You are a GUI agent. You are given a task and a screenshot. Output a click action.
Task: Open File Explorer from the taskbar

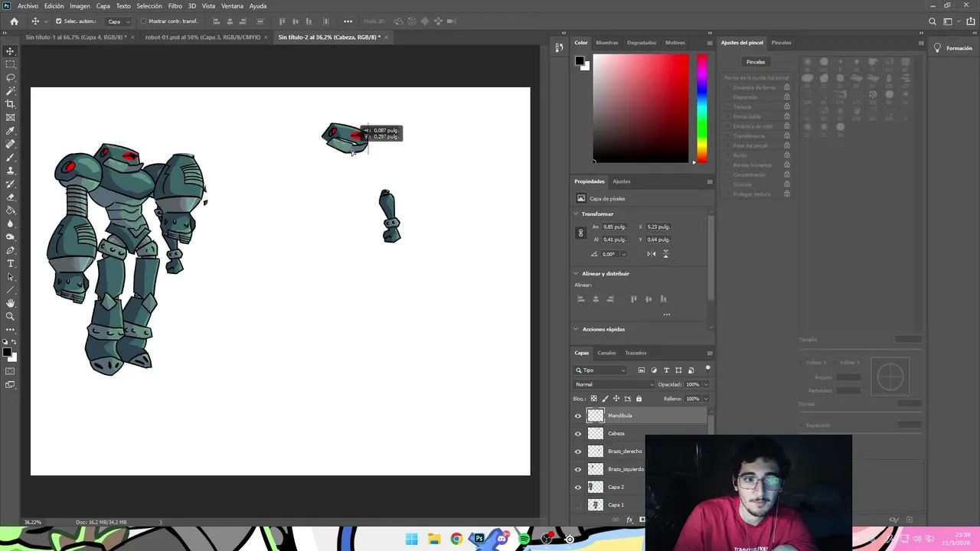click(434, 539)
